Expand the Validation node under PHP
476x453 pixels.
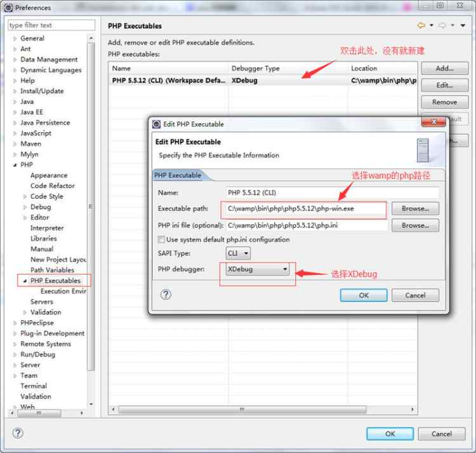(x=25, y=313)
